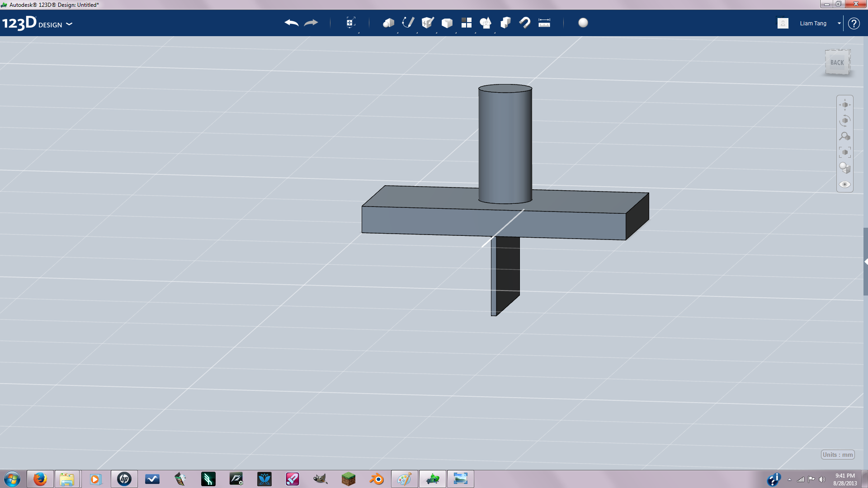The image size is (868, 488).
Task: Open the HP app on taskbar
Action: 124,479
